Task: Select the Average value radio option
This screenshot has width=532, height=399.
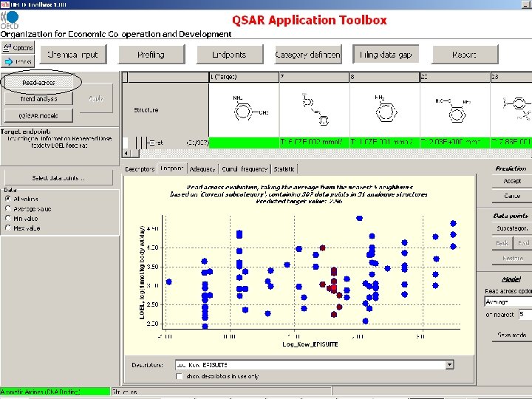Action: [x=8, y=208]
